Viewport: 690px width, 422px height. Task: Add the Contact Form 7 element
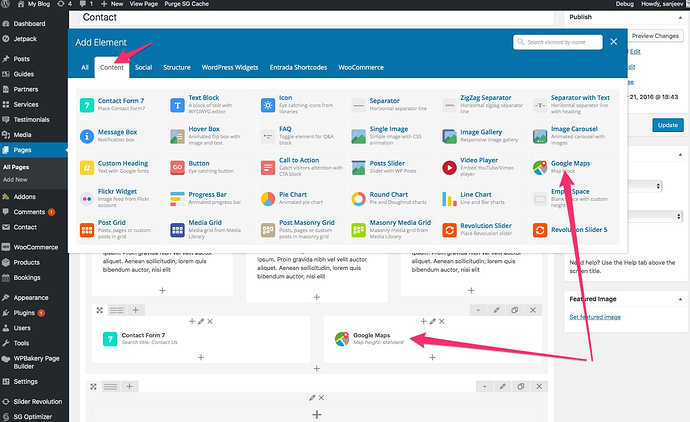(x=121, y=104)
